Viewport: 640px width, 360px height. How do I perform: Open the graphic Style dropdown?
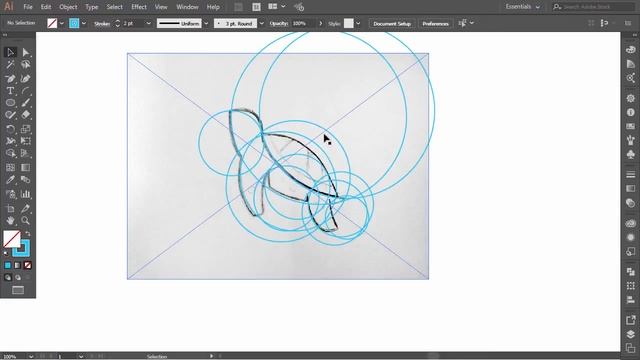[358, 24]
